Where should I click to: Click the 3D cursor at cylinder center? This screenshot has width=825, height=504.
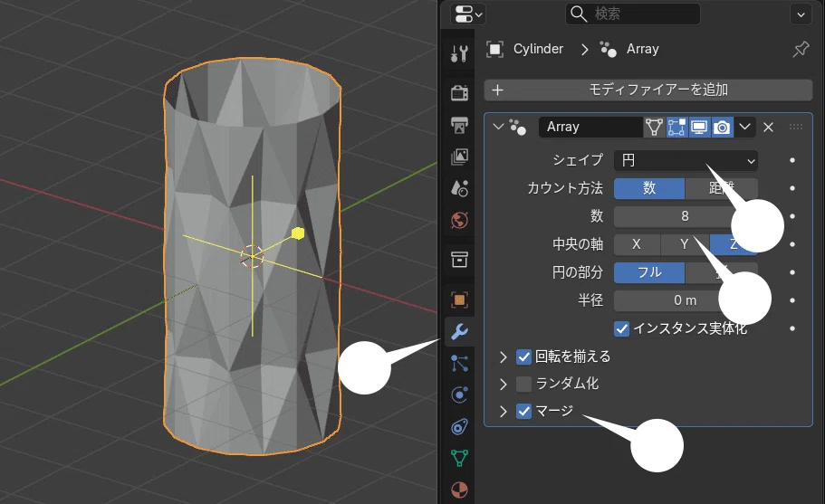point(252,256)
